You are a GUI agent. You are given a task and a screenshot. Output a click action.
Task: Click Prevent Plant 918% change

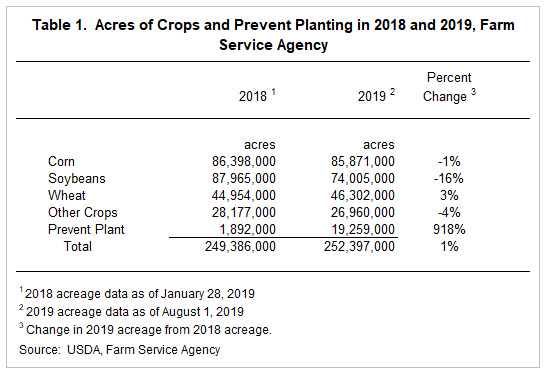[x=449, y=229]
